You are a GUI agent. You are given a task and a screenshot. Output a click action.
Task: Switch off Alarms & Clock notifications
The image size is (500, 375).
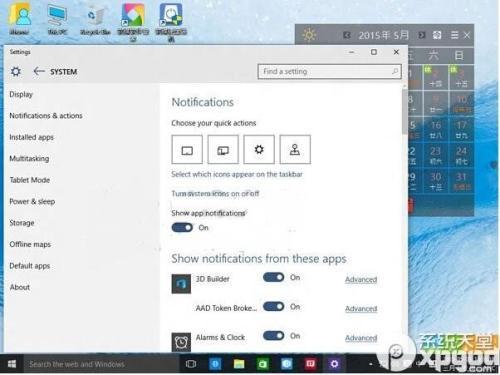click(273, 336)
